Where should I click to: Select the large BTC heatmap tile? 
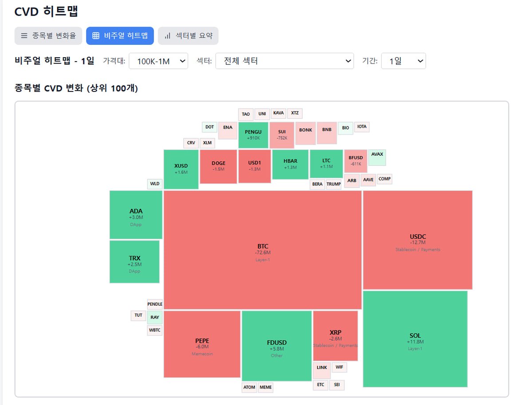pyautogui.click(x=263, y=250)
